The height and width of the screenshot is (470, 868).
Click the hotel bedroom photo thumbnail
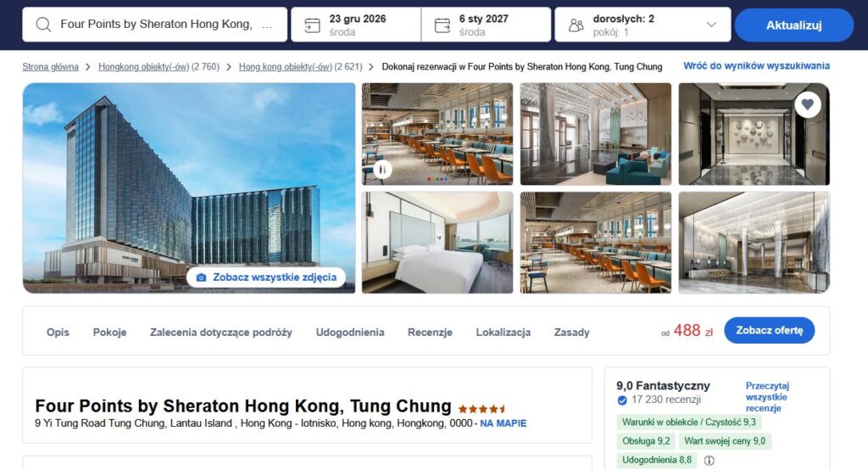[437, 242]
